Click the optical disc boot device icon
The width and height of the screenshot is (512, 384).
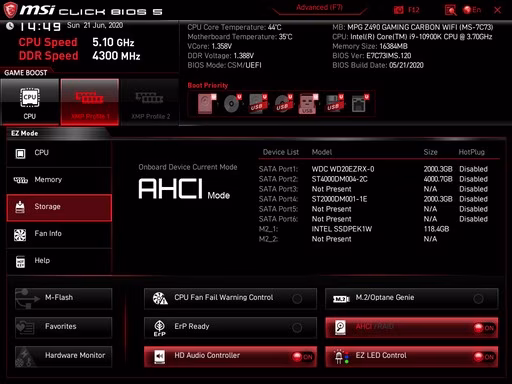click(232, 104)
